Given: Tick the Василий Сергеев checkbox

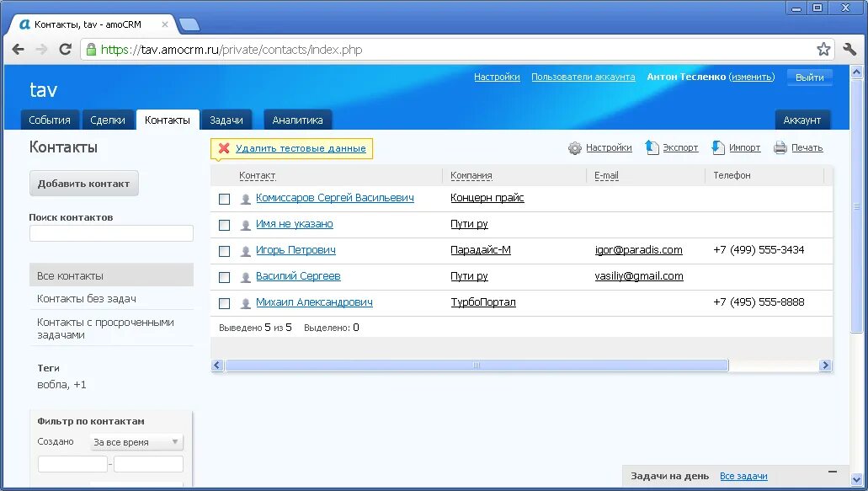Looking at the screenshot, I should [x=224, y=277].
